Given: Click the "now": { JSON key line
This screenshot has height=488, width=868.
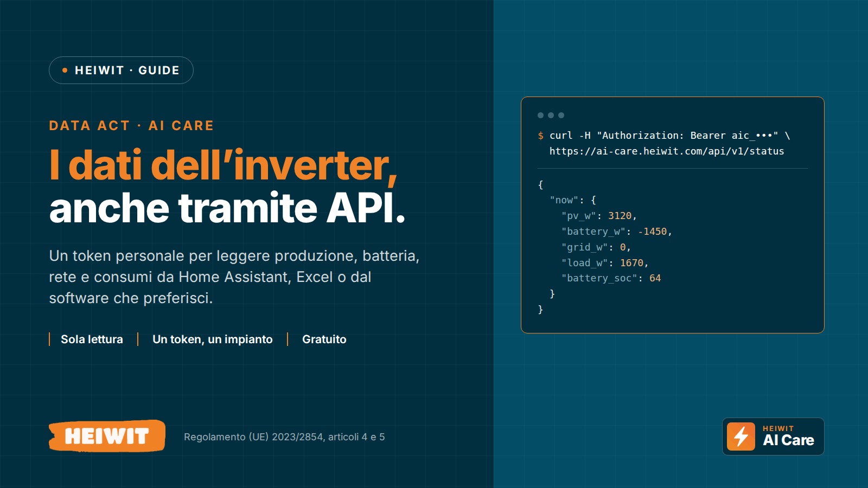Looking at the screenshot, I should coord(573,200).
